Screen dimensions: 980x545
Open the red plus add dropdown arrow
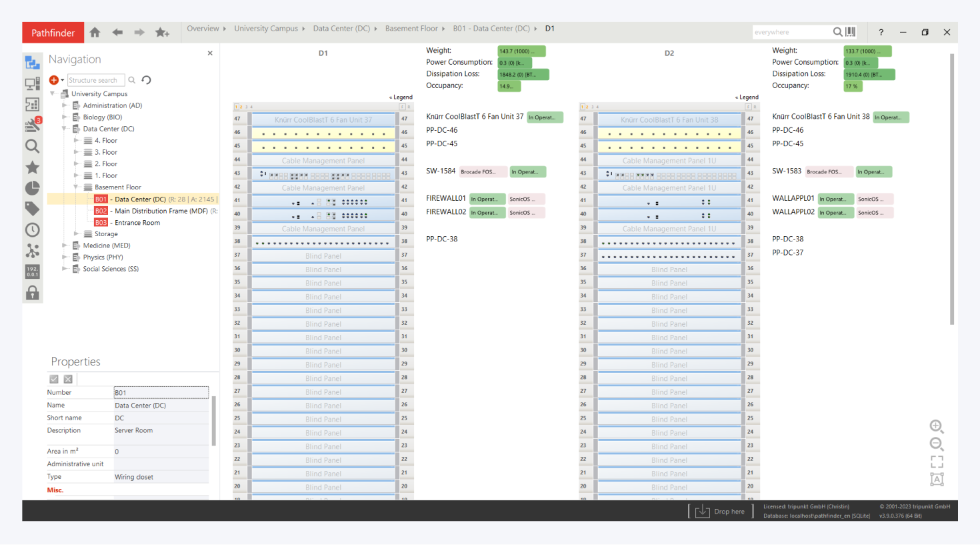pyautogui.click(x=63, y=80)
